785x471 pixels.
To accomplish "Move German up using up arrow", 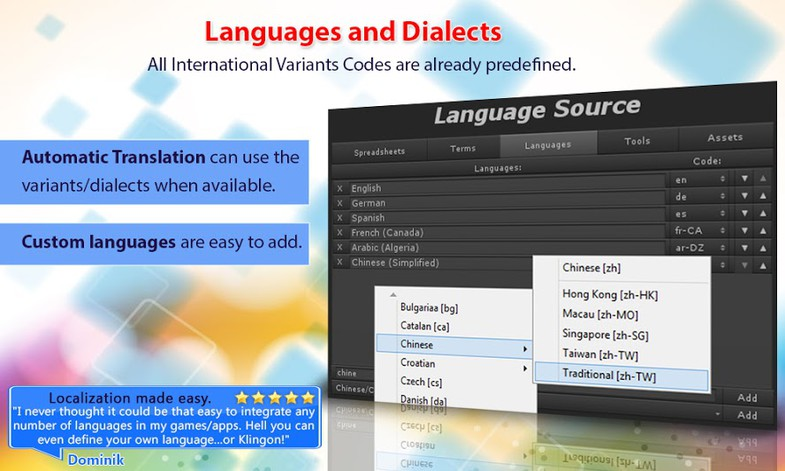I will point(764,195).
